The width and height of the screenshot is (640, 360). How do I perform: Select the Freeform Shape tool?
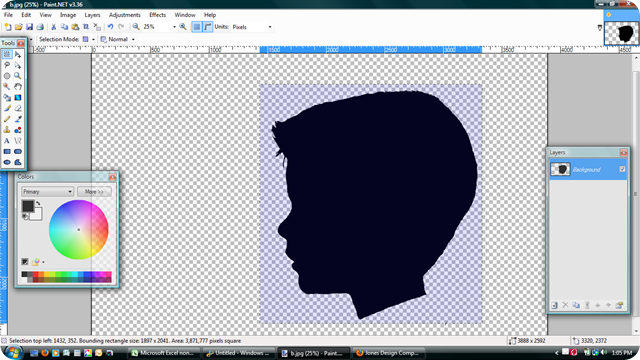click(18, 162)
